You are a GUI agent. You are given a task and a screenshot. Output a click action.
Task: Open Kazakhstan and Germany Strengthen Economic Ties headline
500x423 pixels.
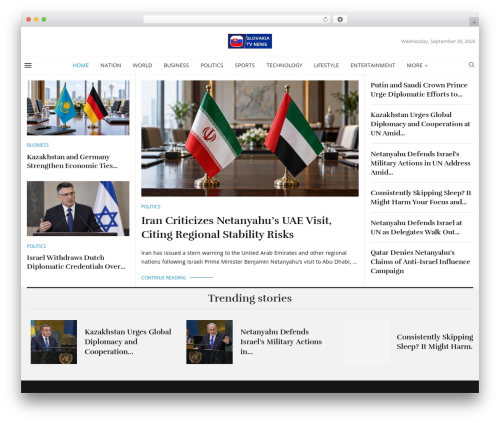coord(72,161)
